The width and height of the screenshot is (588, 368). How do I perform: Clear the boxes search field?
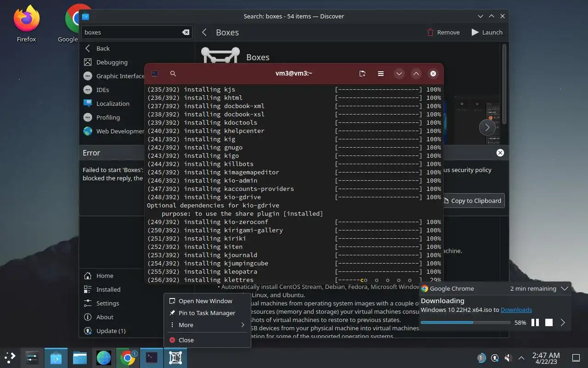tap(186, 32)
